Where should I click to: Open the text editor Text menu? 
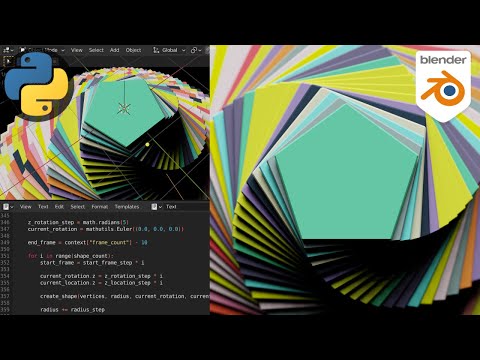tap(43, 207)
